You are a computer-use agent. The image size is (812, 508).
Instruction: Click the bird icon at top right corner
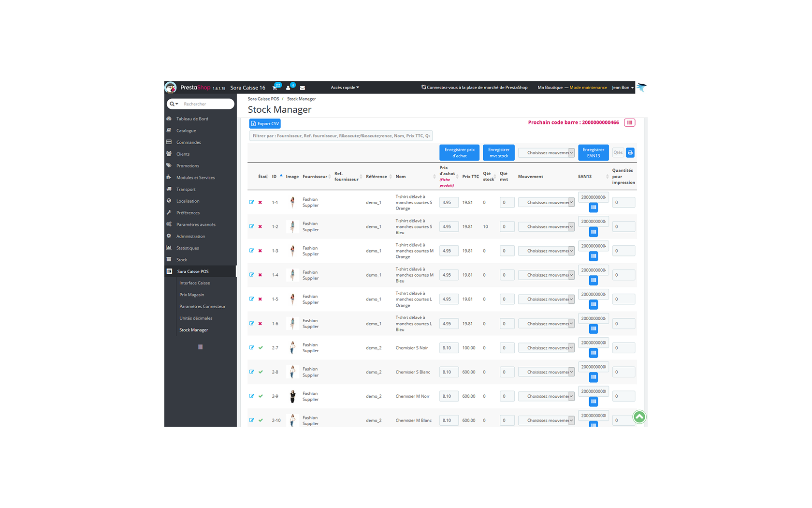point(641,87)
